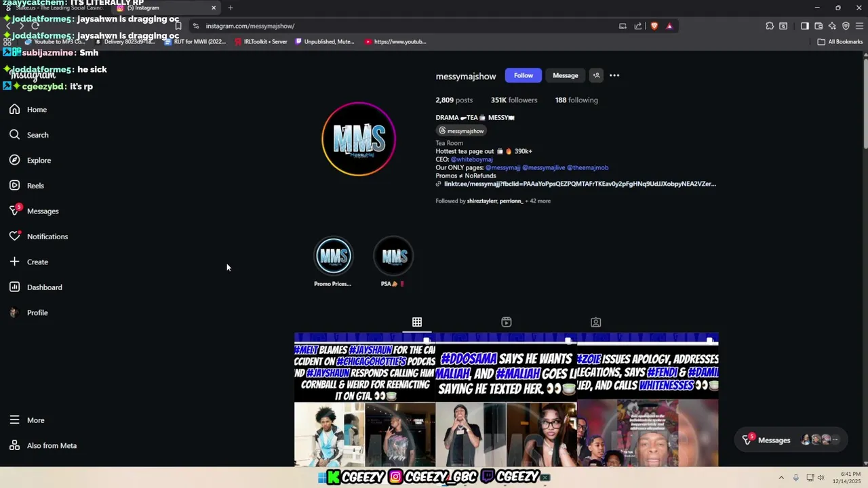
Task: Click the address bar URL
Action: [250, 26]
